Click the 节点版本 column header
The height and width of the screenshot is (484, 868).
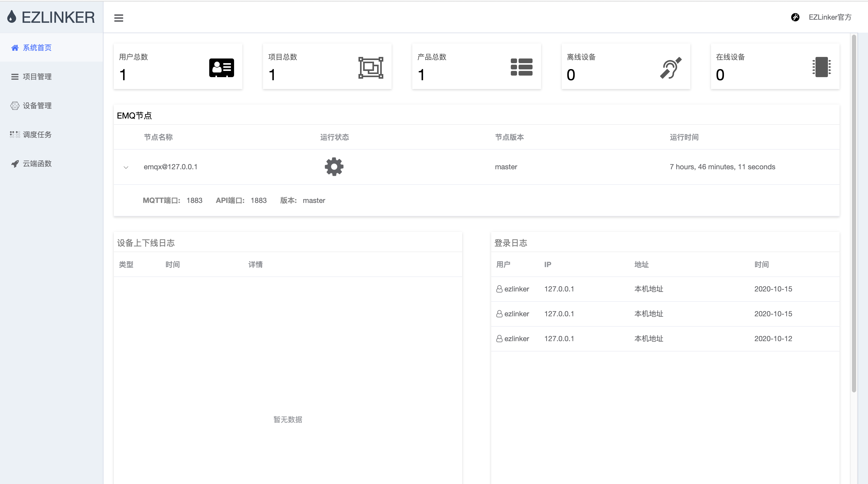click(510, 137)
